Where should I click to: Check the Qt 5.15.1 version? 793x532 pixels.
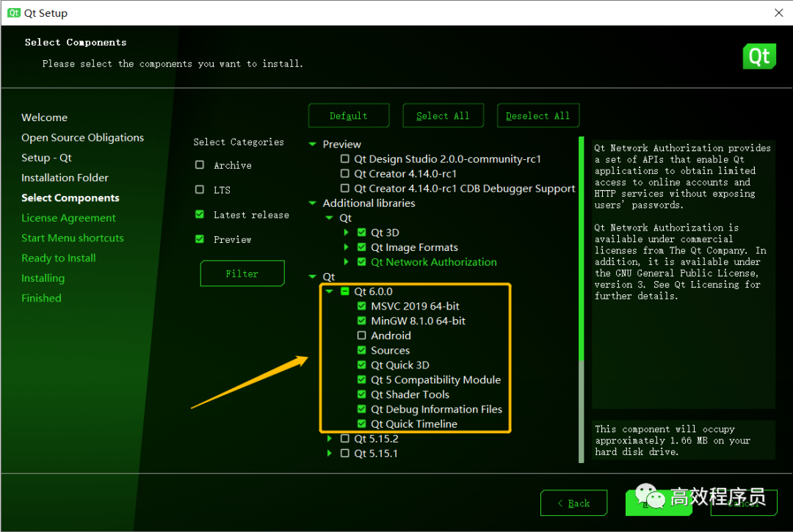345,453
